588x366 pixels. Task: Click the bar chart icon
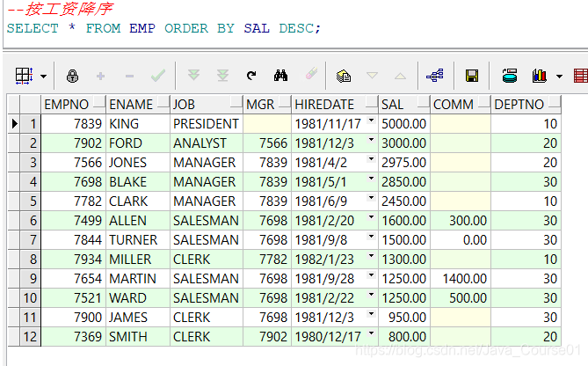[540, 76]
